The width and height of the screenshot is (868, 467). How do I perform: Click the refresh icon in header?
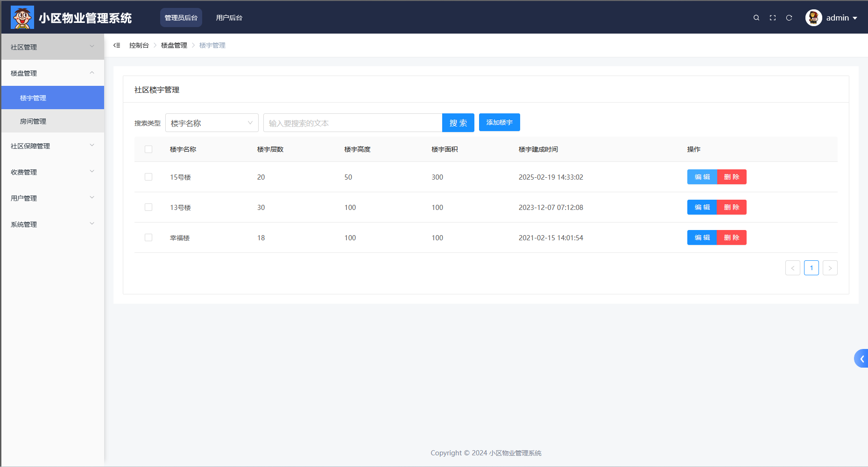789,18
